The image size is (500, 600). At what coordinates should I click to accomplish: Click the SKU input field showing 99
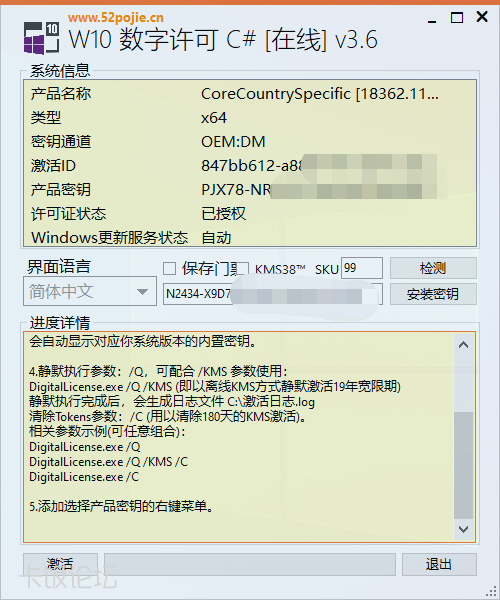(x=362, y=268)
